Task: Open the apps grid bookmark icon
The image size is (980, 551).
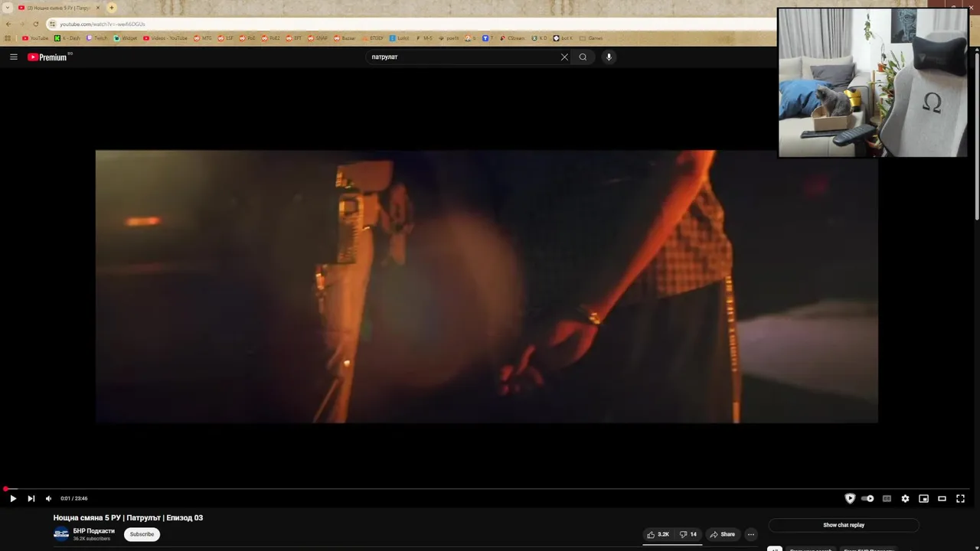Action: 8,38
